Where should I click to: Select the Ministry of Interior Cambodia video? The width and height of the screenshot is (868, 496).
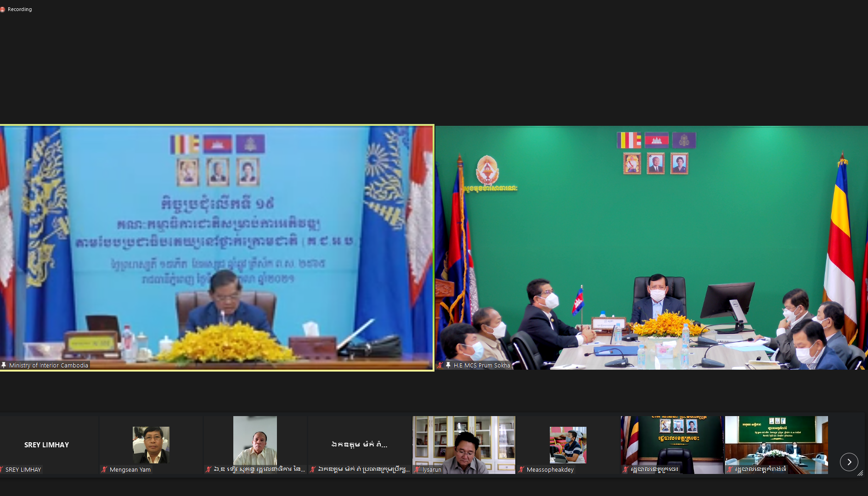click(x=216, y=248)
